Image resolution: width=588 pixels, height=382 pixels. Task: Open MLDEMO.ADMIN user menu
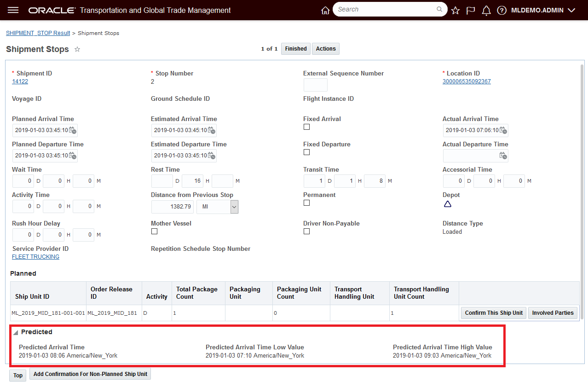click(x=543, y=10)
